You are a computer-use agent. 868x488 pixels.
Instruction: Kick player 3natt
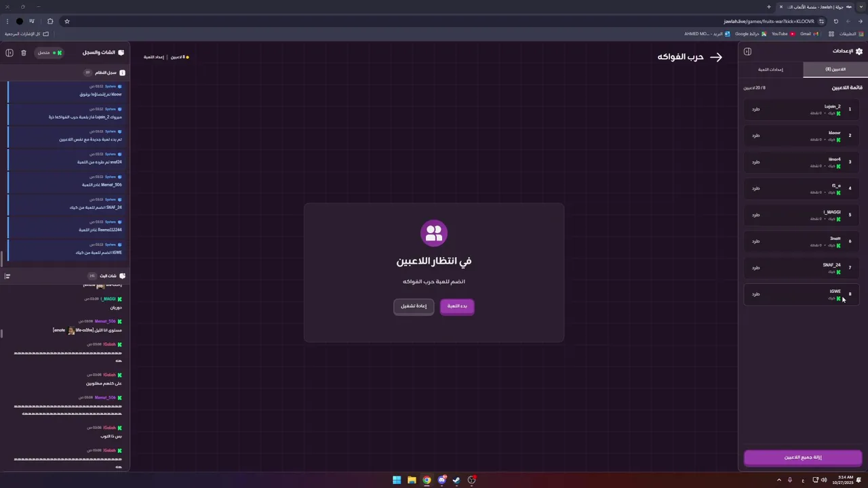click(x=755, y=241)
